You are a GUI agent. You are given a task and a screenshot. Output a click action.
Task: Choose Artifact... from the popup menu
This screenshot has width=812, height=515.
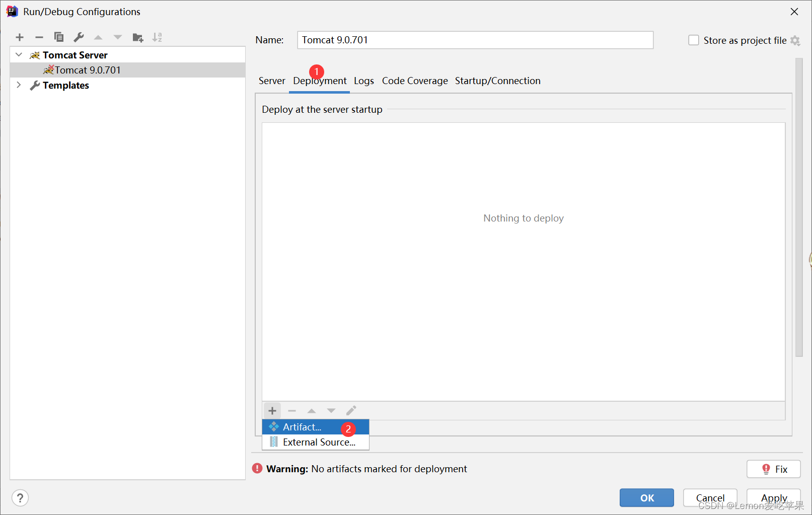(316, 427)
